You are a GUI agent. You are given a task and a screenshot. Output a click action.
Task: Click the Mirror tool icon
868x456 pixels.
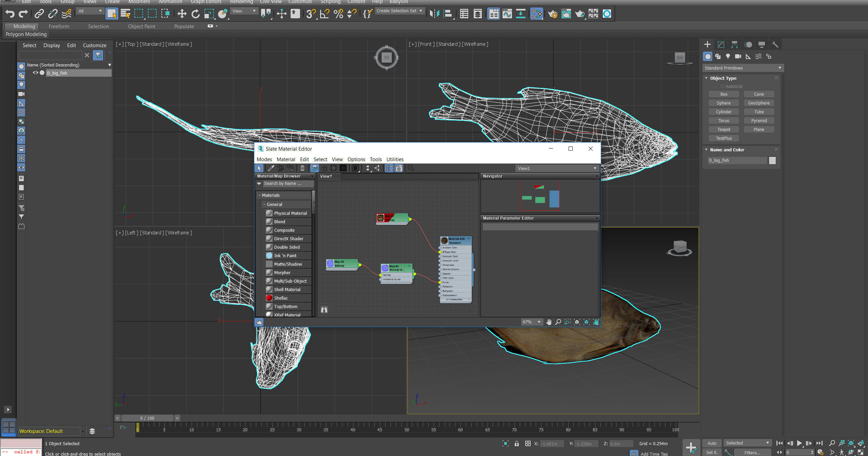pos(434,14)
